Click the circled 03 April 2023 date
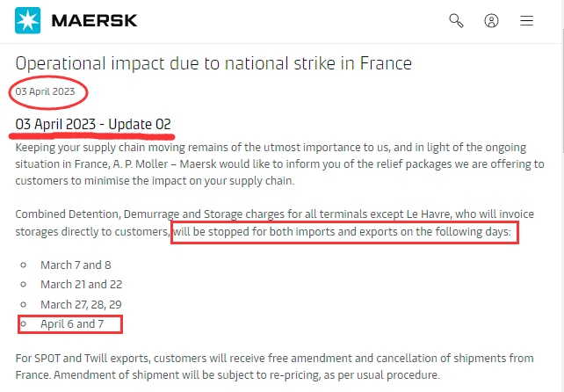Image resolution: width=564 pixels, height=392 pixels. pyautogui.click(x=45, y=91)
